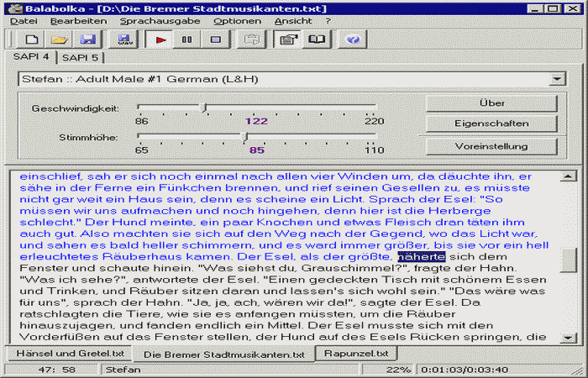Image resolution: width=588 pixels, height=378 pixels.
Task: Click the Geschwindigkeit speed slider handle
Action: [x=203, y=108]
